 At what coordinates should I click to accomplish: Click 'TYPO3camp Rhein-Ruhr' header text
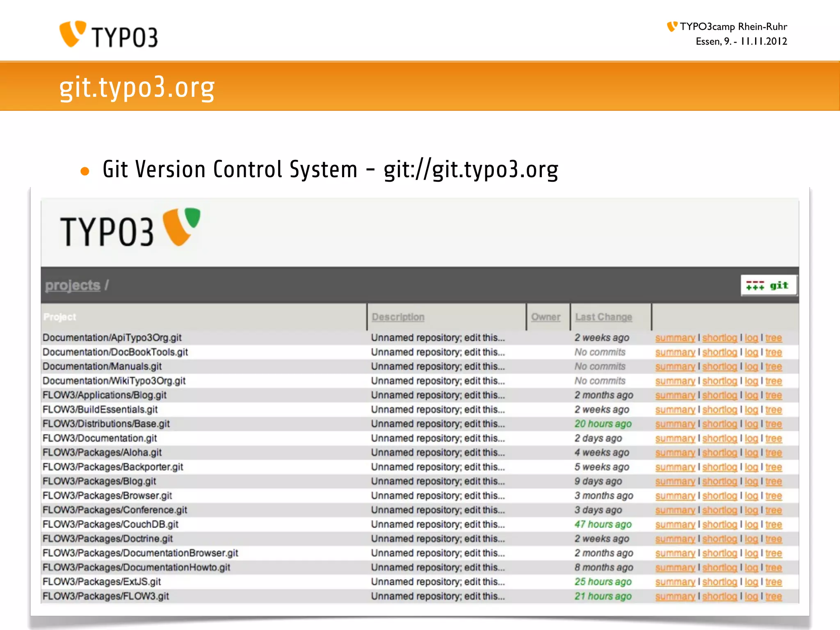click(x=733, y=27)
